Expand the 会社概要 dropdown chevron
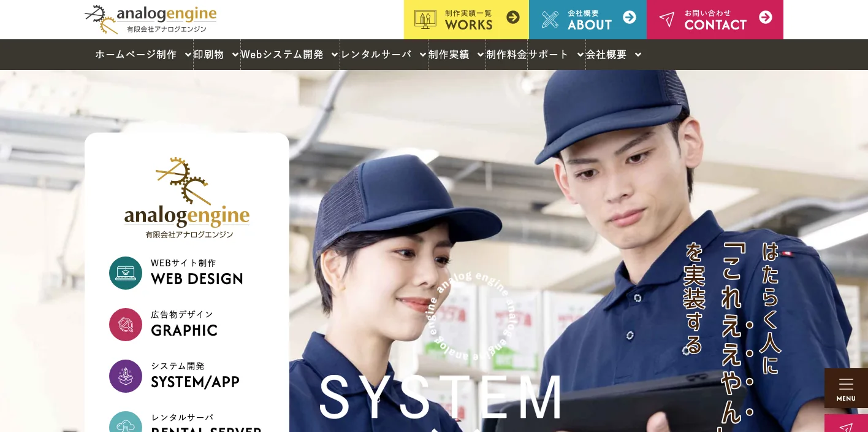 coord(638,55)
